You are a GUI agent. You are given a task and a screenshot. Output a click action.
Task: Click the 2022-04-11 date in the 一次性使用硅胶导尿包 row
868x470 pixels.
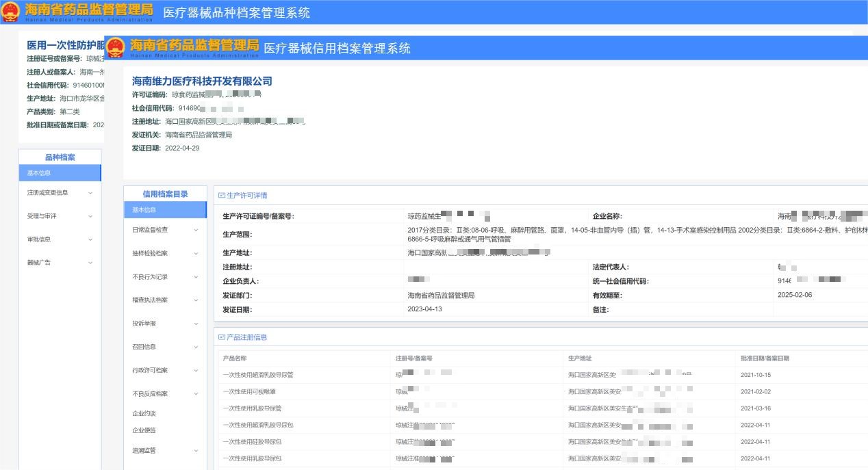click(756, 442)
